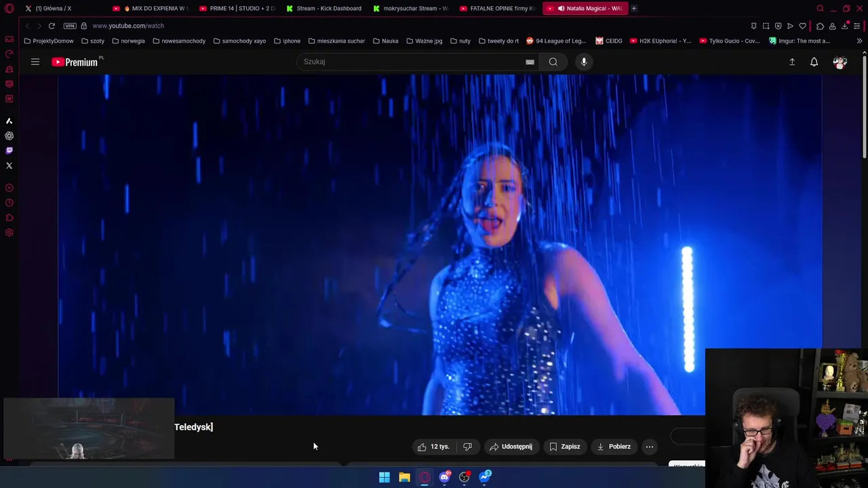Click the pinboard pin icon in address bar
Image resolution: width=868 pixels, height=488 pixels.
(x=753, y=26)
